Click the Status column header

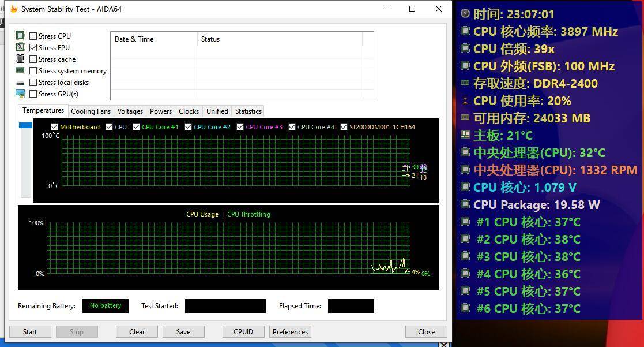tap(280, 39)
